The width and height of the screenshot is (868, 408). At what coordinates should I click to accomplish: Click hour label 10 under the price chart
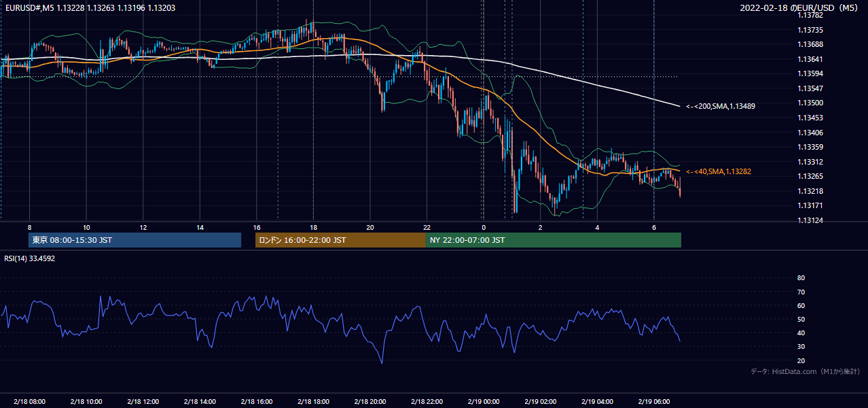coord(86,226)
